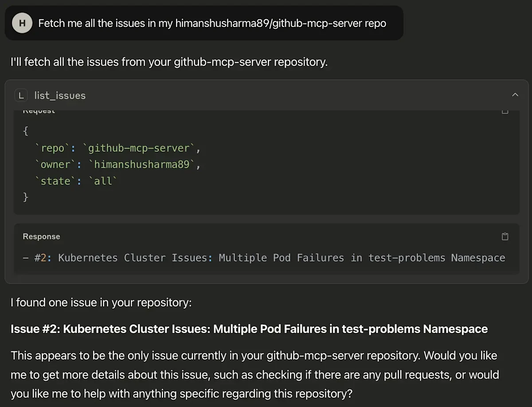Click the bold Issue #2 heading
The width and height of the screenshot is (532, 407).
pyautogui.click(x=249, y=329)
